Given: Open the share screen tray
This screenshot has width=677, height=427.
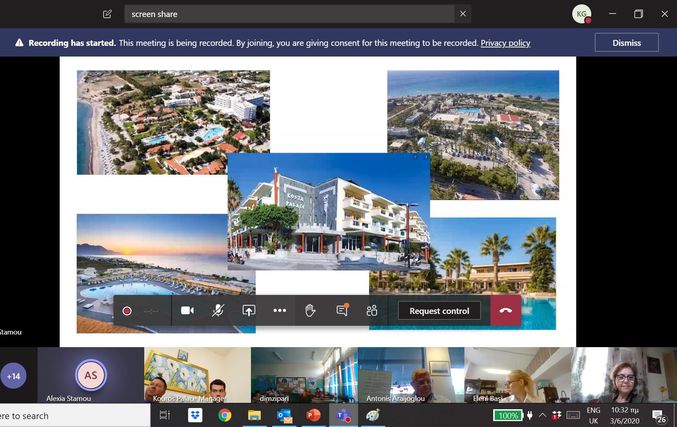Looking at the screenshot, I should point(249,311).
